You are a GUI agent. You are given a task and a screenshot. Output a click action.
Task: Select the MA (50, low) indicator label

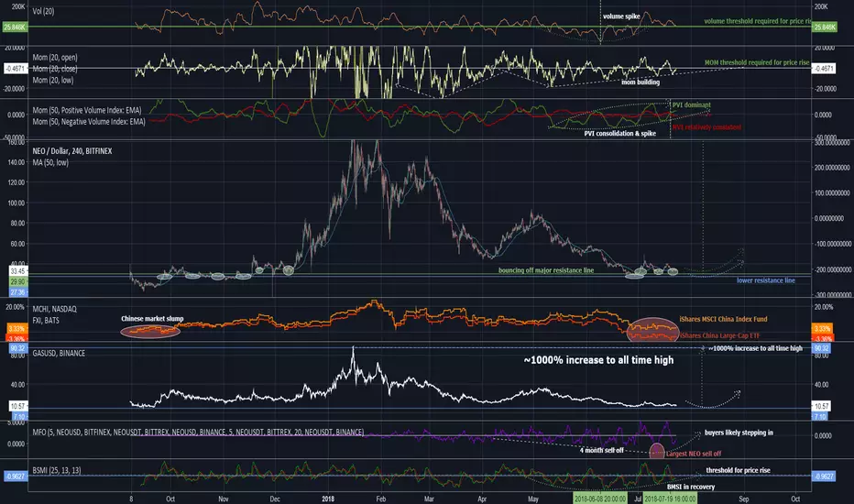coord(50,162)
